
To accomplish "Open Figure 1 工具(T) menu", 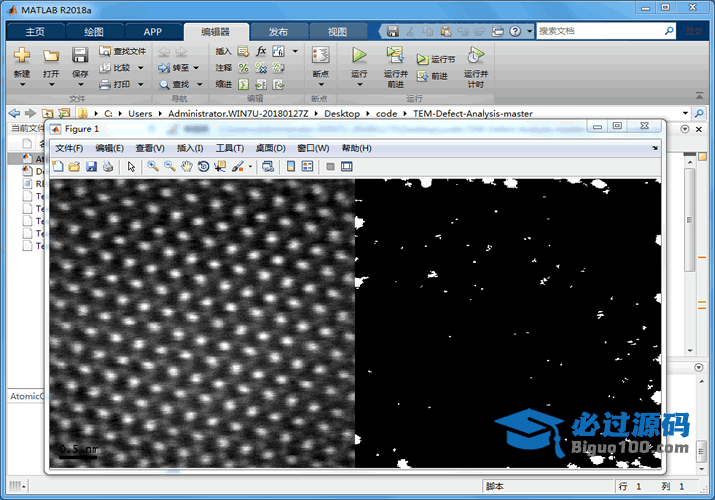I will [230, 148].
